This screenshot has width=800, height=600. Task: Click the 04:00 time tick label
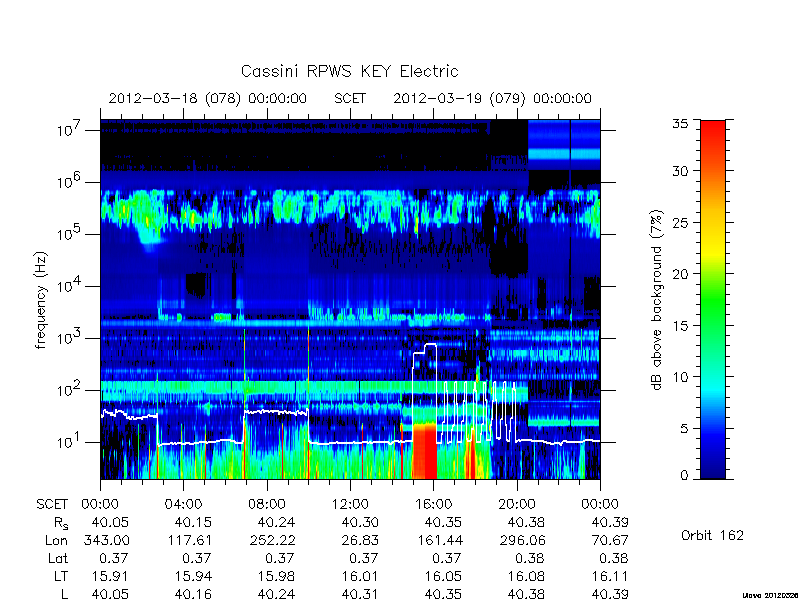pos(183,505)
